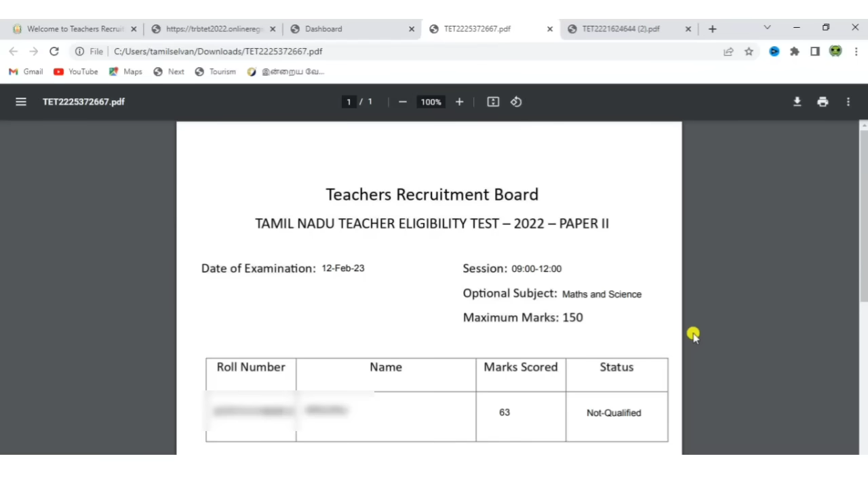Click the fit to page icon

[x=493, y=102]
